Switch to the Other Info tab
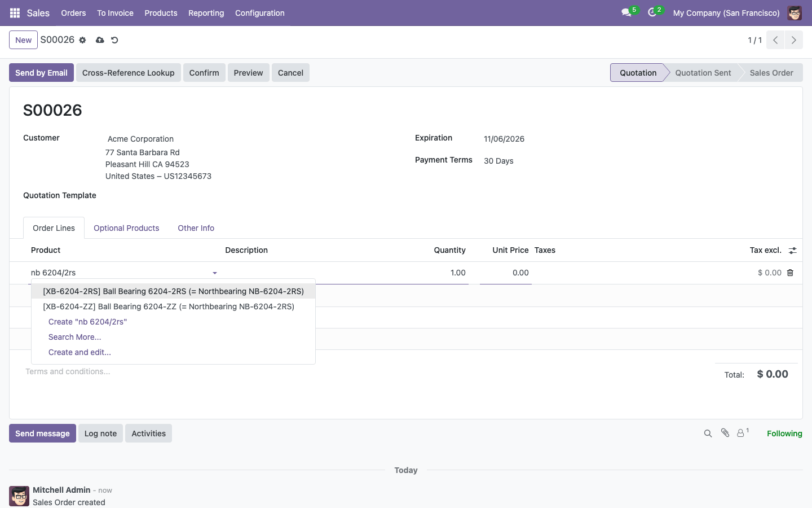The image size is (812, 508). coord(196,228)
